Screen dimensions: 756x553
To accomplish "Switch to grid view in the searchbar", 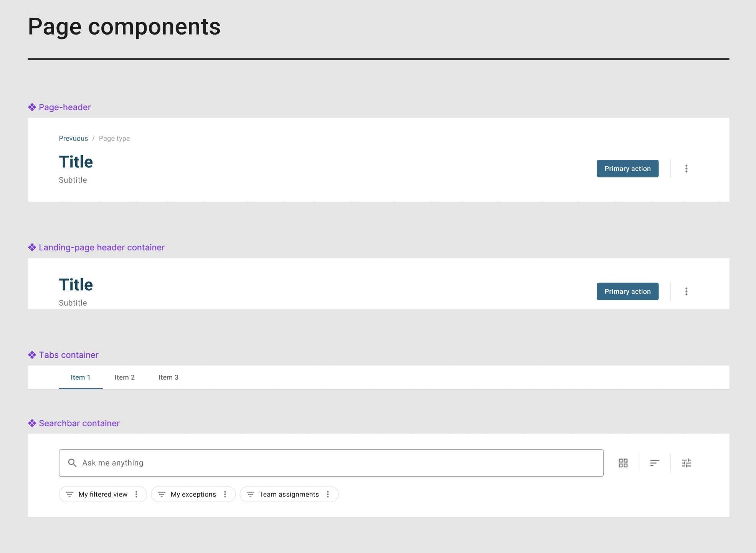I will [x=623, y=463].
